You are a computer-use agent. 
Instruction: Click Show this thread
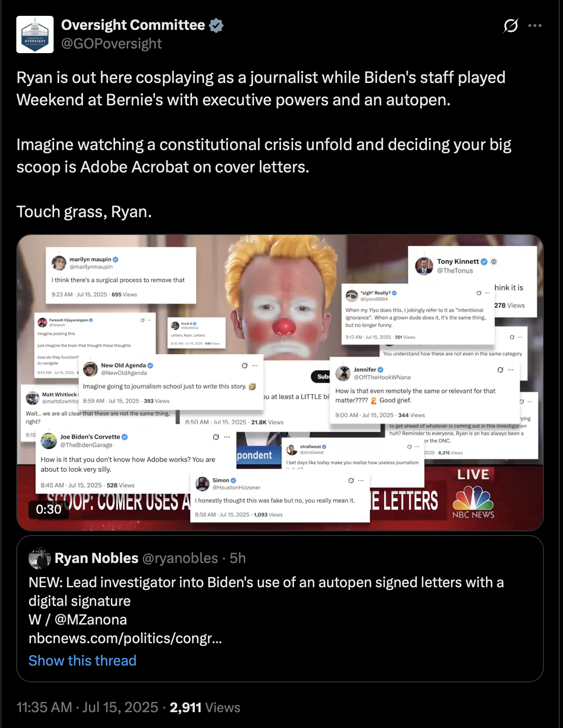(x=82, y=661)
